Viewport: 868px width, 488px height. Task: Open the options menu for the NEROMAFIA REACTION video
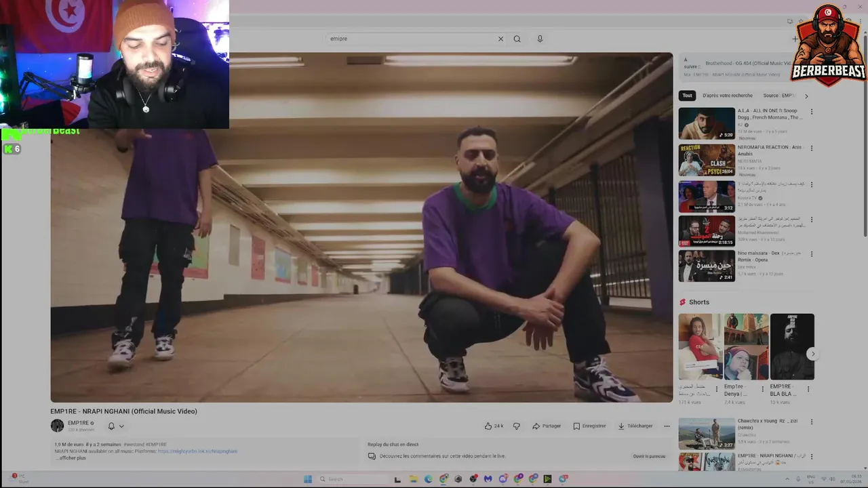(x=811, y=148)
